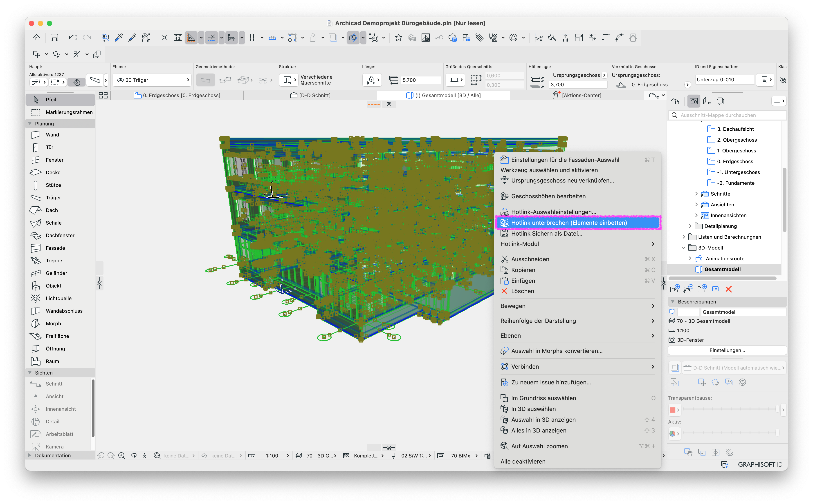Click the save diskette icon
The width and height of the screenshot is (813, 504).
click(x=54, y=38)
